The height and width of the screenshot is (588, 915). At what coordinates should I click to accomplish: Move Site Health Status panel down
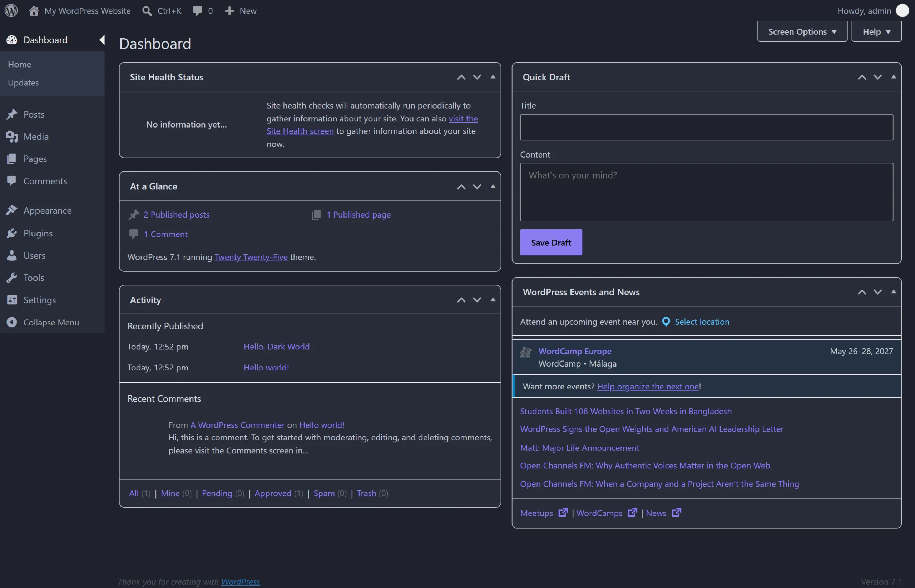coord(477,77)
